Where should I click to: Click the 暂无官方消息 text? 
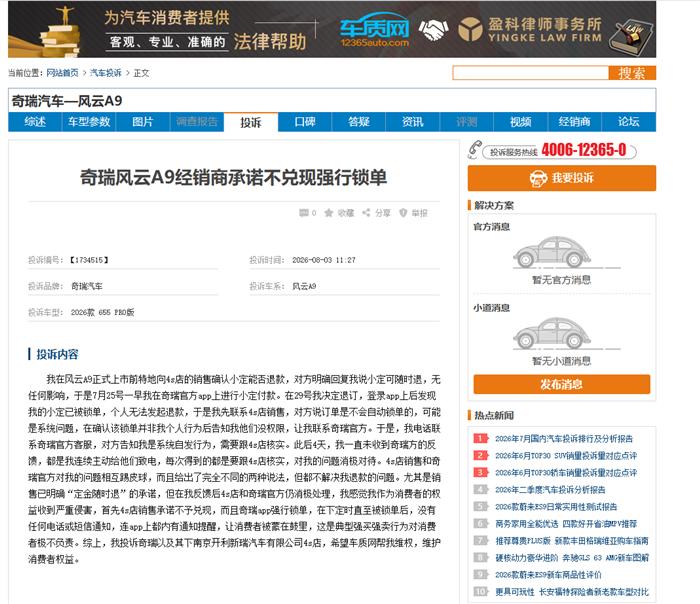(561, 280)
